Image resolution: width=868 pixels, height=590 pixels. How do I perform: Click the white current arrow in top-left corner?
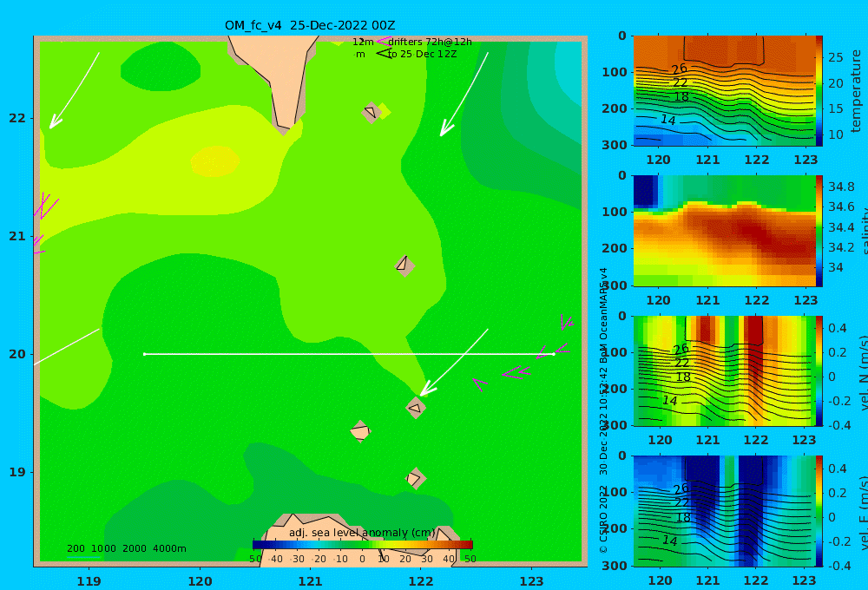(x=74, y=91)
